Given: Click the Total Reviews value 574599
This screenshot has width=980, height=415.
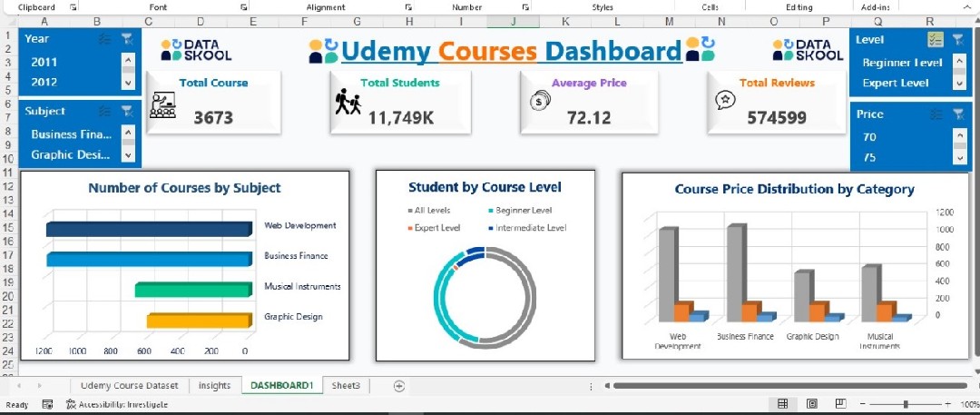Looking at the screenshot, I should [776, 118].
